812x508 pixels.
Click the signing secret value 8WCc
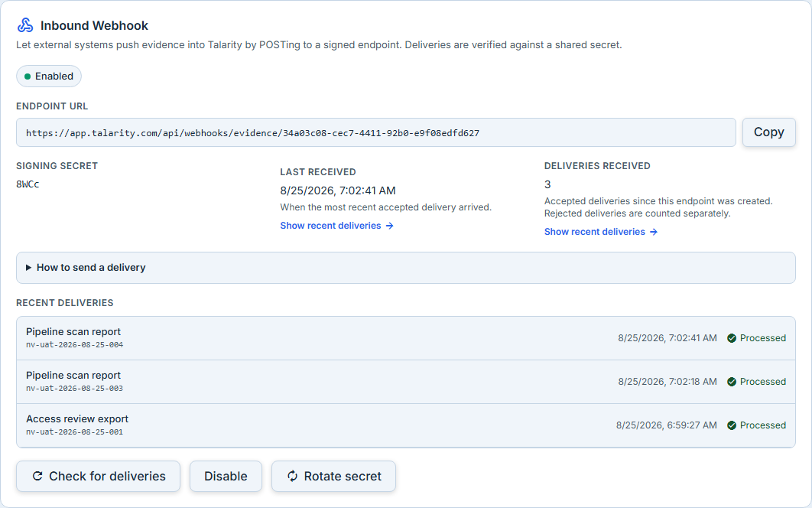click(28, 184)
